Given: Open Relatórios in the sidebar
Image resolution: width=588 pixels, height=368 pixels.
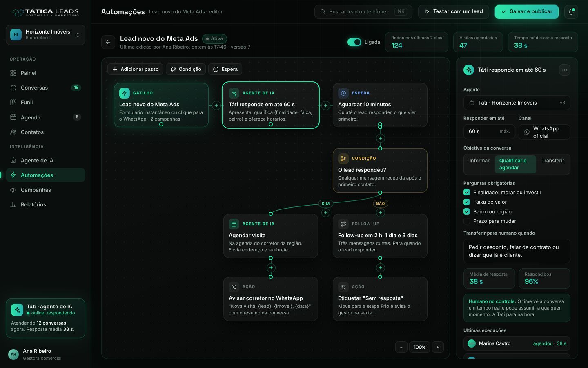Looking at the screenshot, I should click(x=45, y=204).
